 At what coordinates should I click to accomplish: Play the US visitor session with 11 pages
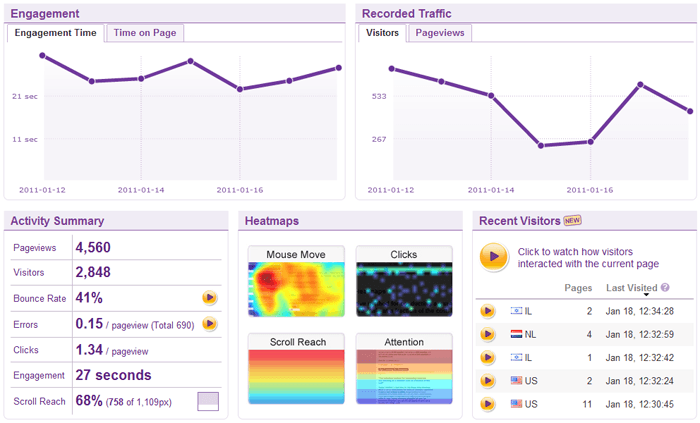(x=488, y=404)
